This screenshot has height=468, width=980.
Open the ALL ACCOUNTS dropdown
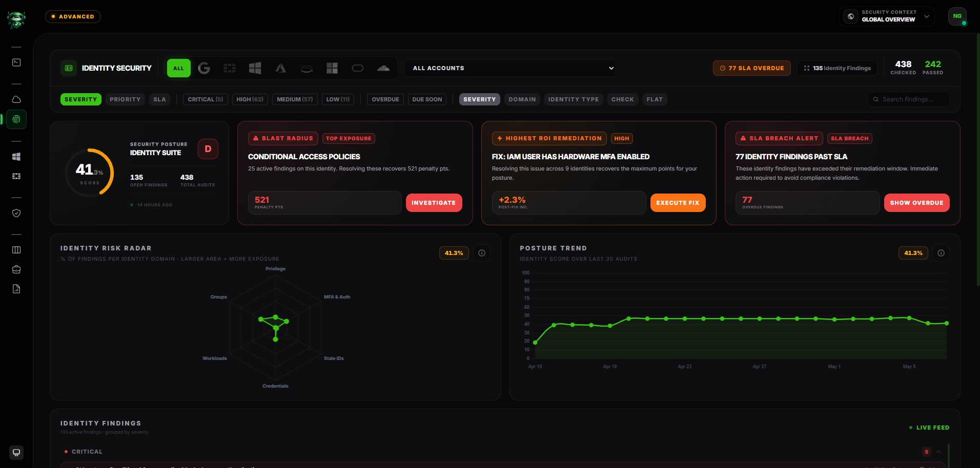(511, 68)
